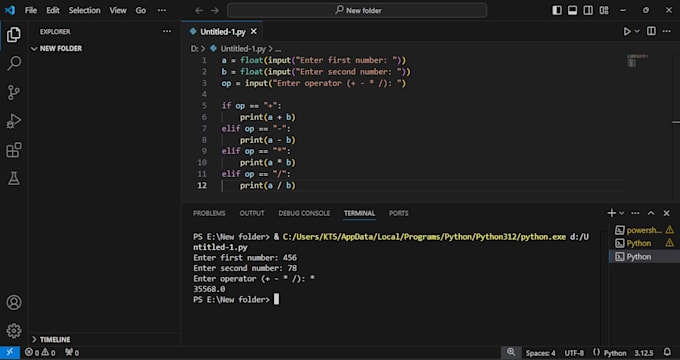Open notifications bell in status bar
This screenshot has height=360, width=680.
pos(667,352)
